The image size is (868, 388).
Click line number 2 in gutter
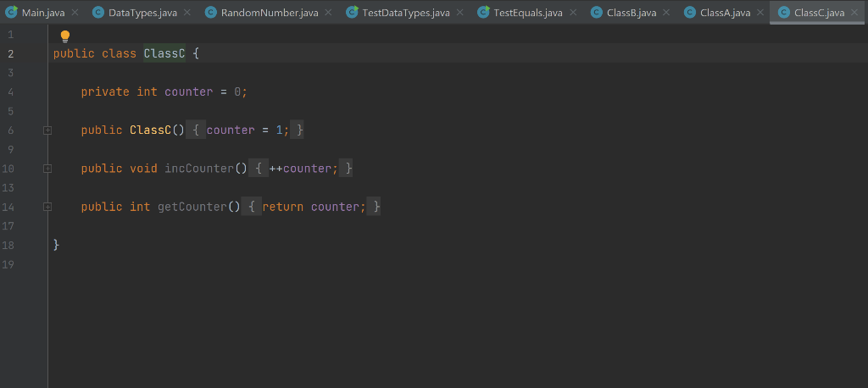(x=11, y=53)
